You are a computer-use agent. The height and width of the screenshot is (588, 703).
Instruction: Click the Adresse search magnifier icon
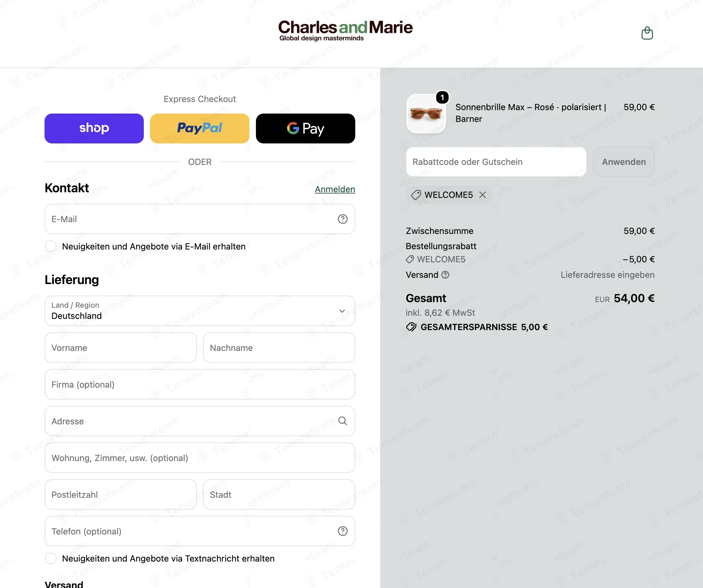coord(342,421)
